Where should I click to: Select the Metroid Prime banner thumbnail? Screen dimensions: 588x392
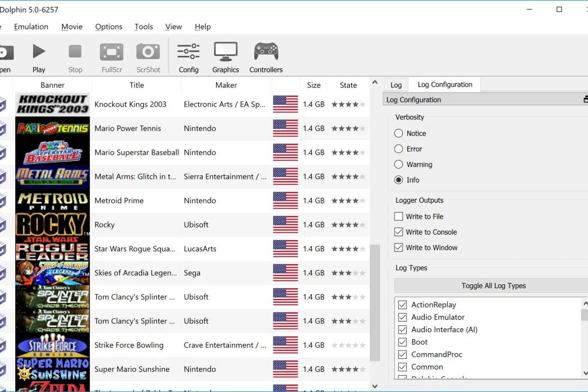coord(52,200)
